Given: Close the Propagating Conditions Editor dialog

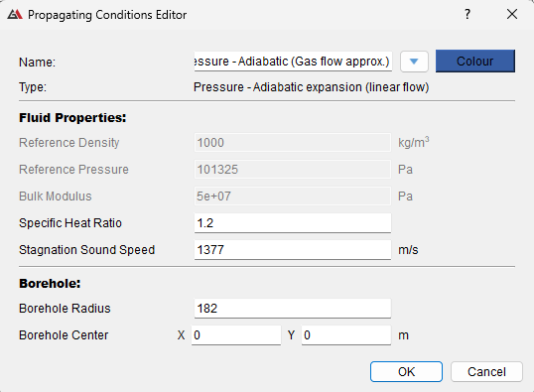Looking at the screenshot, I should pyautogui.click(x=512, y=14).
